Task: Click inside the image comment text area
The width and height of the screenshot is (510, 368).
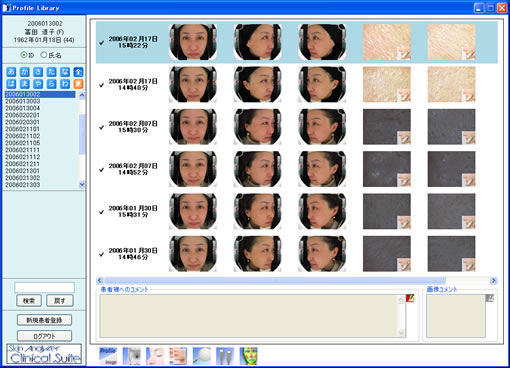Action: [x=456, y=316]
